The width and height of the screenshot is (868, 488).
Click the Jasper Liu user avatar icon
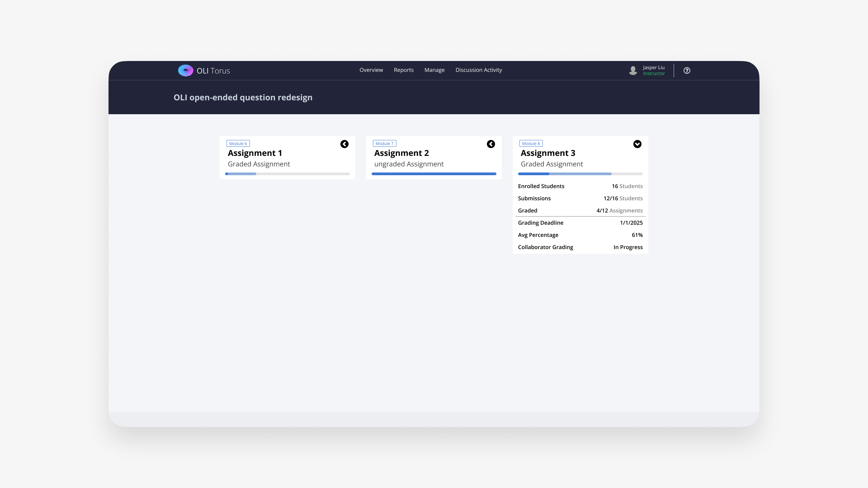point(633,70)
